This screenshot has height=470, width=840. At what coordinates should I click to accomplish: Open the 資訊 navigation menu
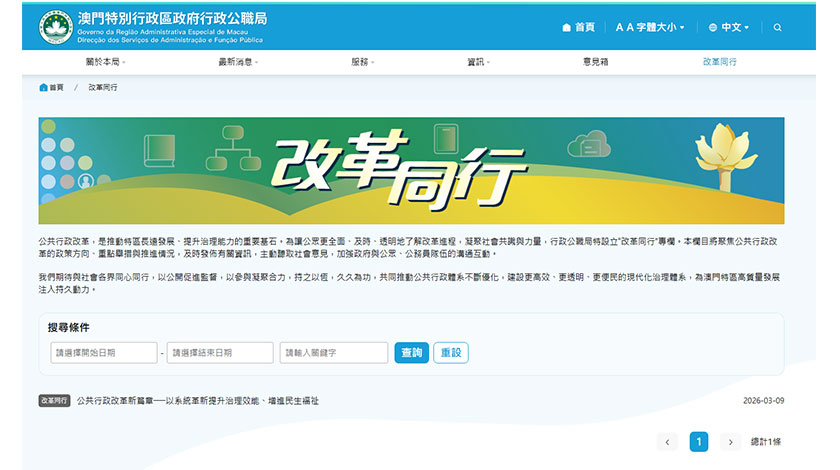point(479,62)
